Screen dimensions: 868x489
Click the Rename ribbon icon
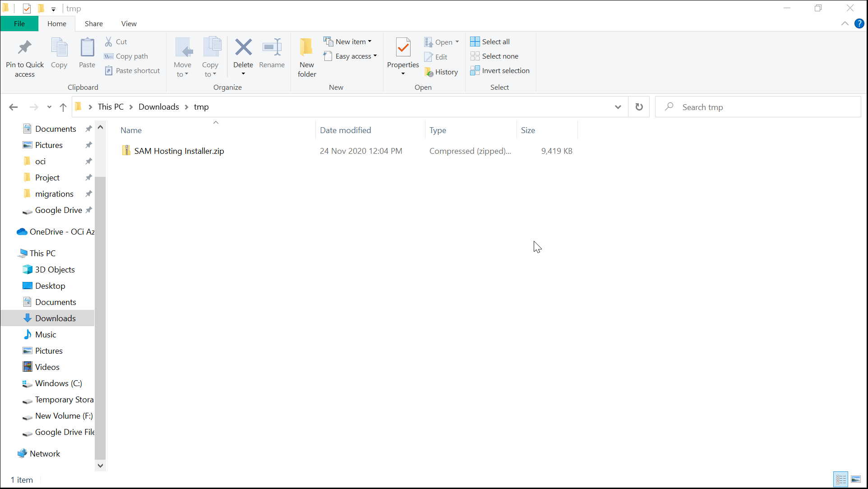(x=272, y=48)
